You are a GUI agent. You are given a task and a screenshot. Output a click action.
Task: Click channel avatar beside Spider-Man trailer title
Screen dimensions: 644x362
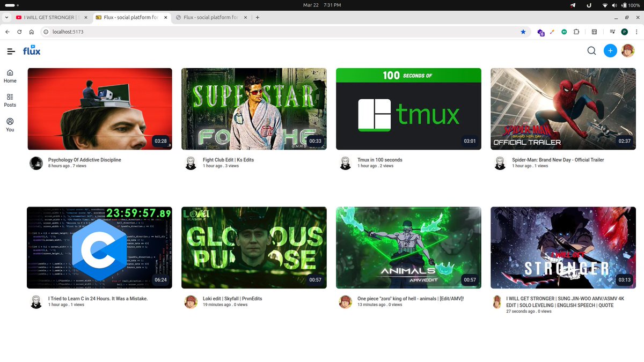500,164
